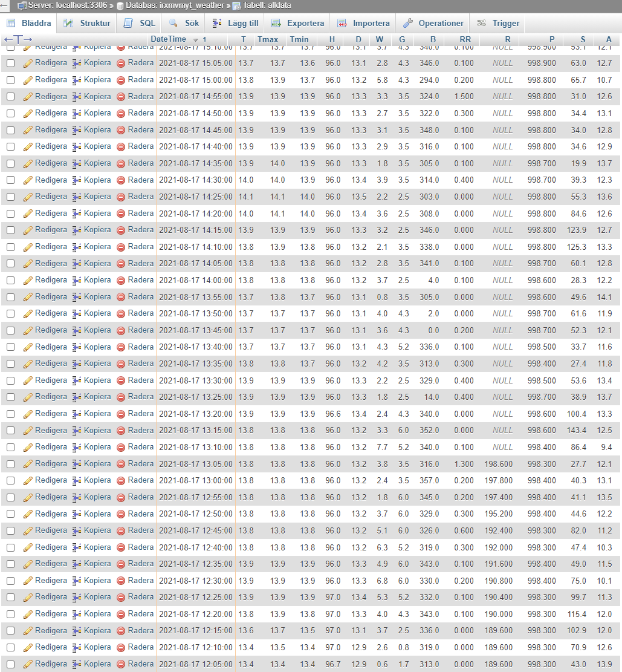Sort by RR column header

pyautogui.click(x=465, y=39)
